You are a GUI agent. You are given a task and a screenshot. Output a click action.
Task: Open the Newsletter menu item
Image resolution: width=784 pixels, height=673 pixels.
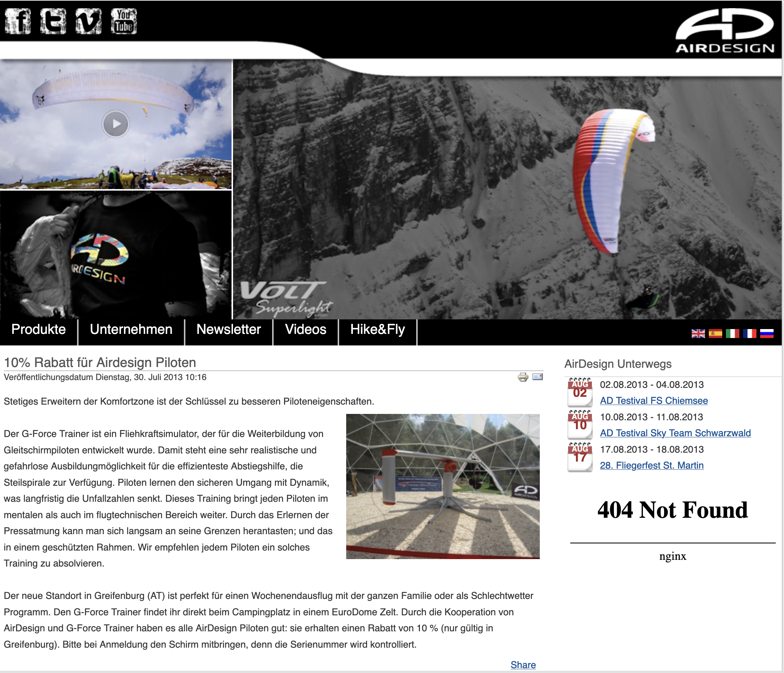pos(229,329)
